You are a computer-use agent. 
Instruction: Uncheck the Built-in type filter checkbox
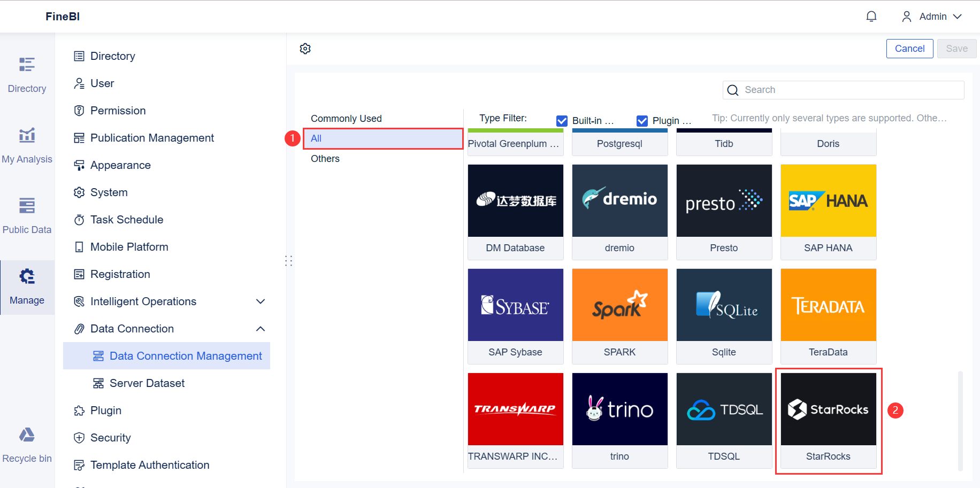[562, 121]
